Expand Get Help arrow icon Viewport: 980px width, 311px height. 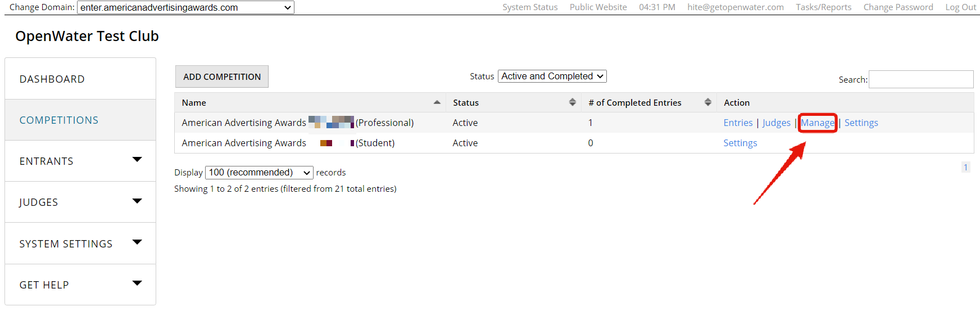coord(137,283)
